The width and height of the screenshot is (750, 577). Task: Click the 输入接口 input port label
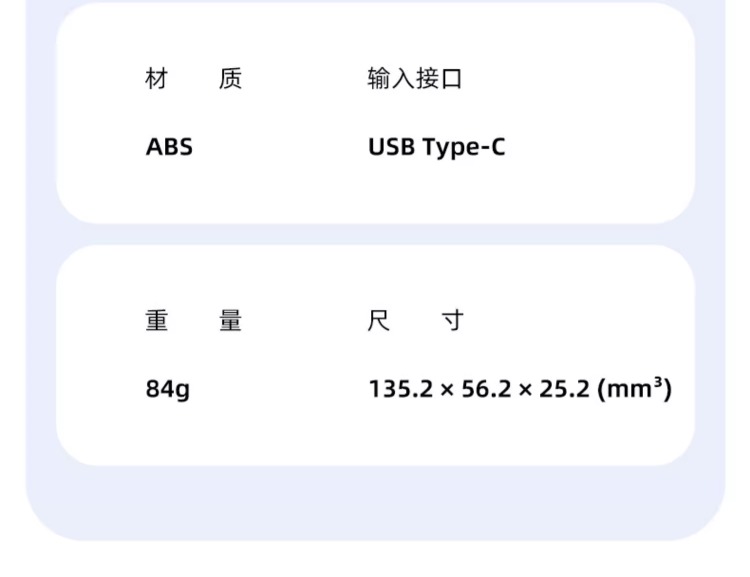(415, 79)
